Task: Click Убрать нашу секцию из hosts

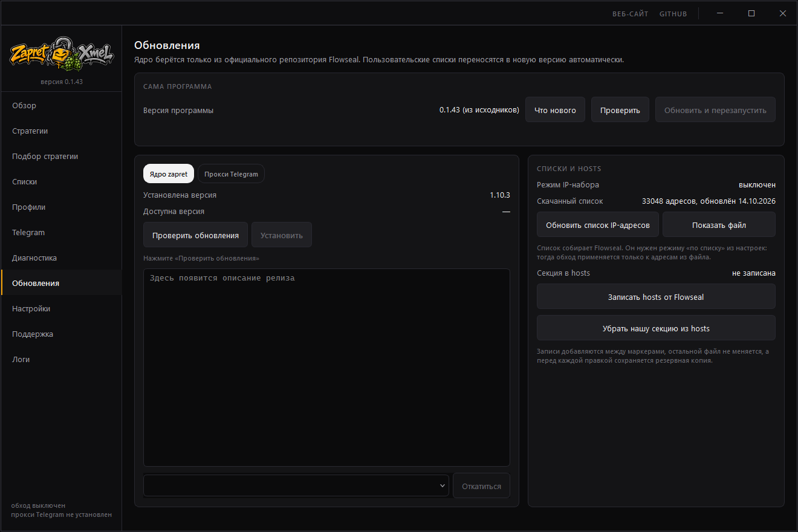Action: pos(656,328)
